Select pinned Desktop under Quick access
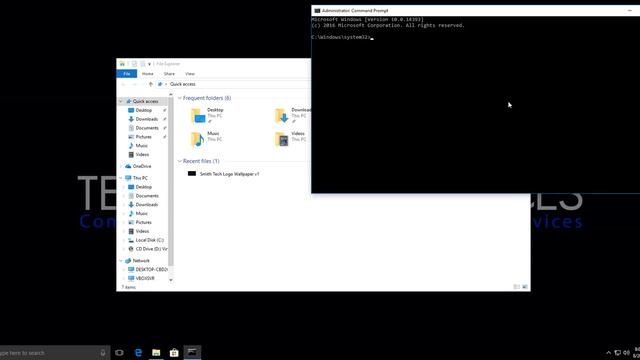Viewport: 640px width, 360px height. point(143,110)
